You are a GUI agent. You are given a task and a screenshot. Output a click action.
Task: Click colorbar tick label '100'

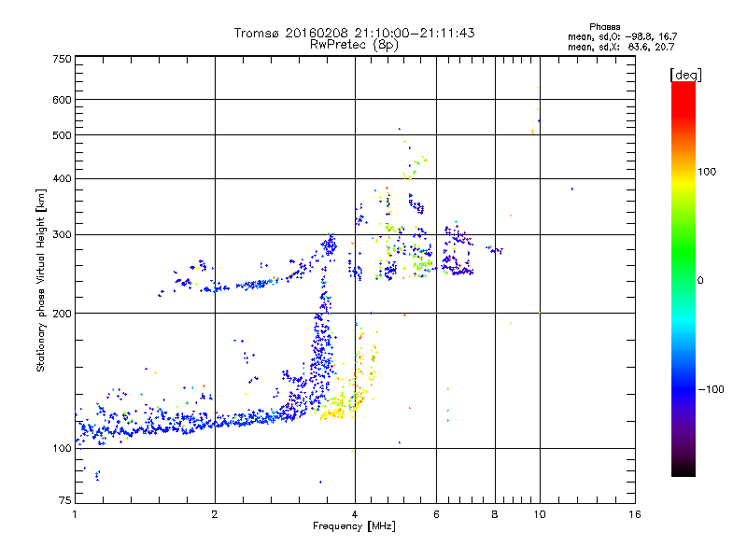(707, 172)
